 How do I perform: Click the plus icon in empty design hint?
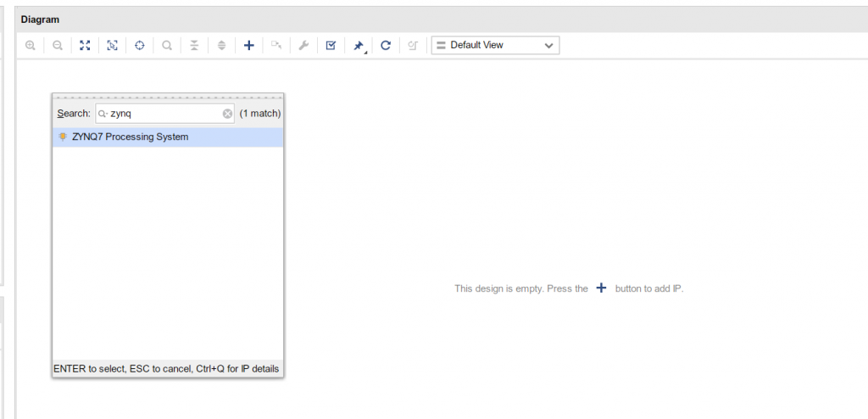pos(601,288)
